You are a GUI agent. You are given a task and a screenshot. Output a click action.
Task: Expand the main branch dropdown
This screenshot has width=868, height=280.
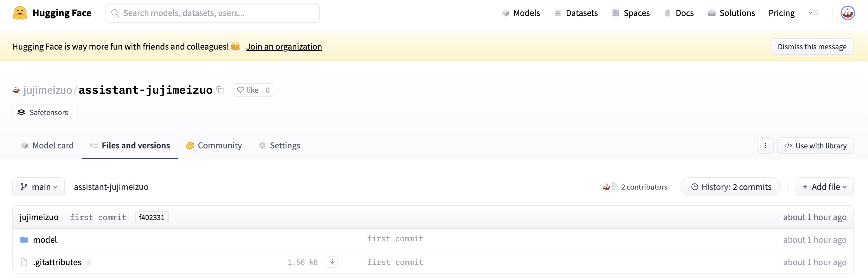pyautogui.click(x=39, y=187)
